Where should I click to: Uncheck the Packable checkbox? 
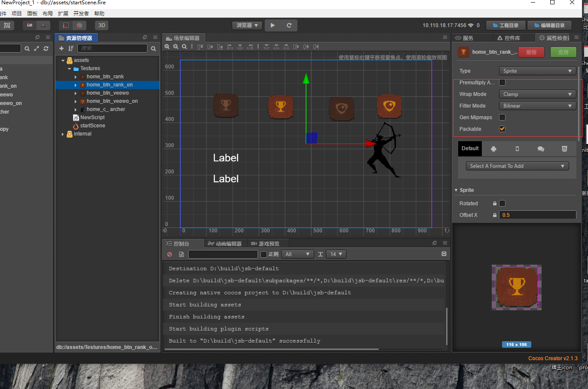(502, 129)
